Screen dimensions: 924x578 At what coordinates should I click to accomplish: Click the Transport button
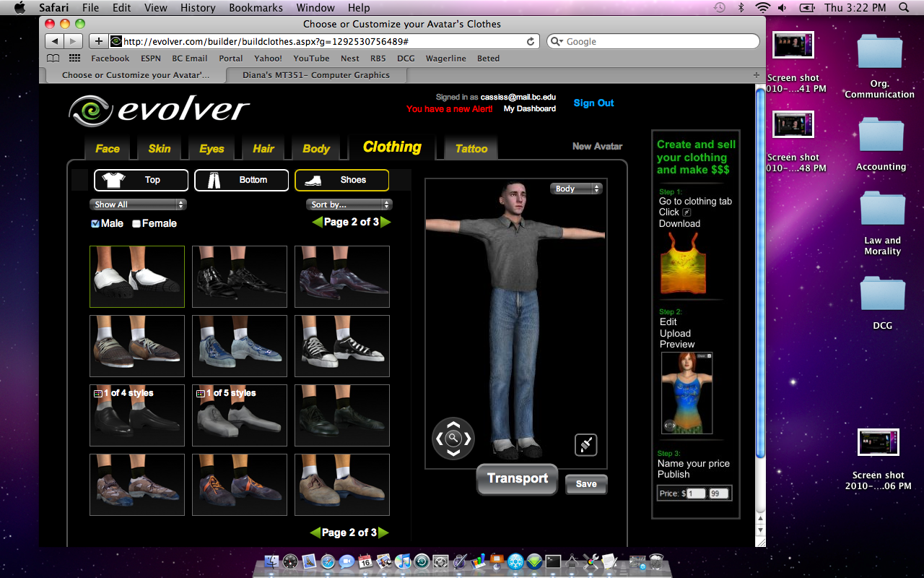(x=516, y=479)
